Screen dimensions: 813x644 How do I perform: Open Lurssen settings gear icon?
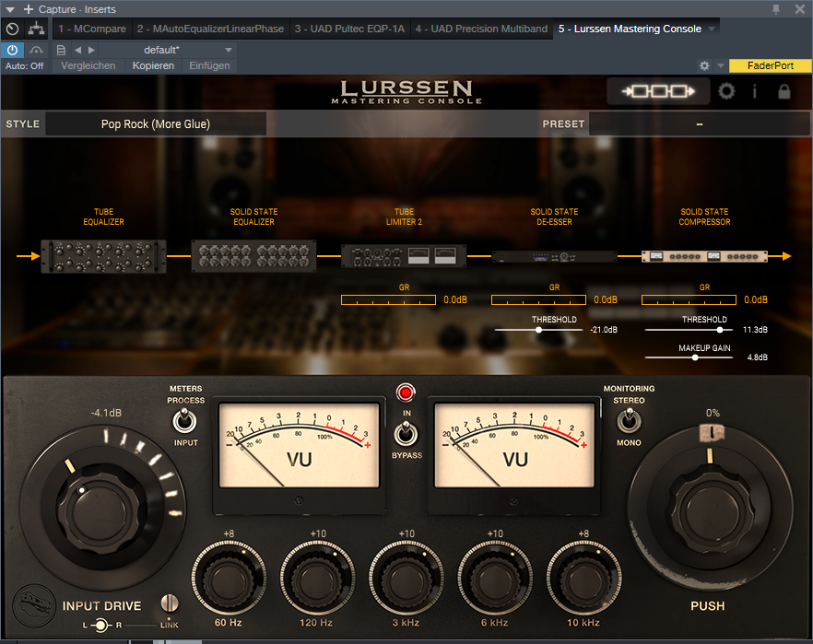point(726,92)
